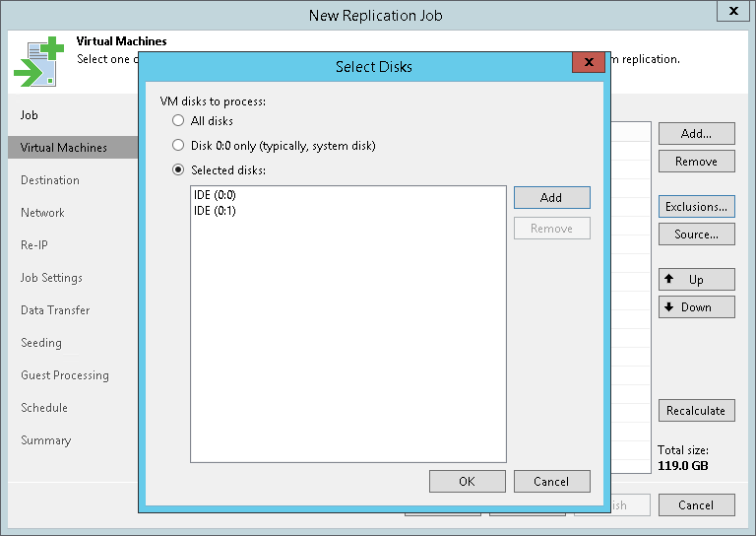
Task: Click Remove in the replication job window
Action: (697, 162)
